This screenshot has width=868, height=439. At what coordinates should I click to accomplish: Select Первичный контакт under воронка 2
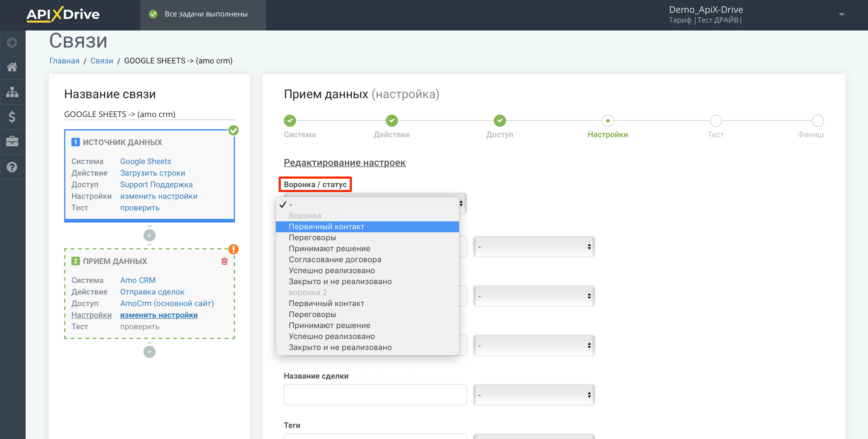(x=367, y=303)
